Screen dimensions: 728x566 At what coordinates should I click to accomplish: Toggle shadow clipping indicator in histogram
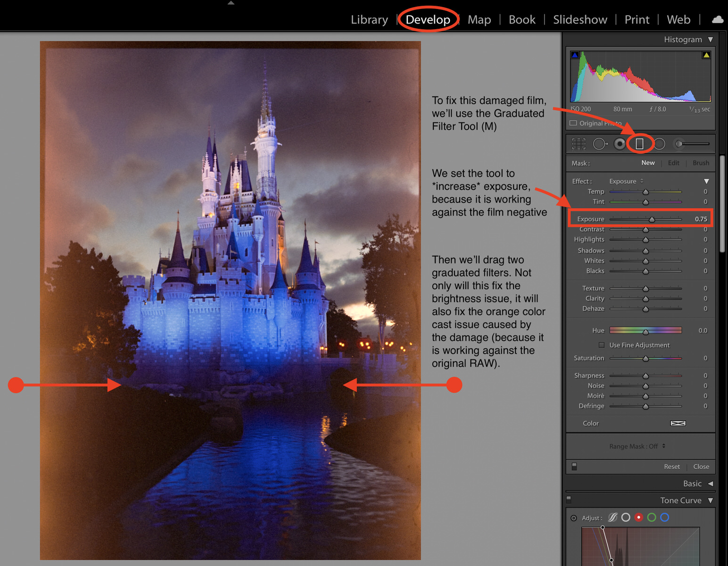(x=575, y=55)
